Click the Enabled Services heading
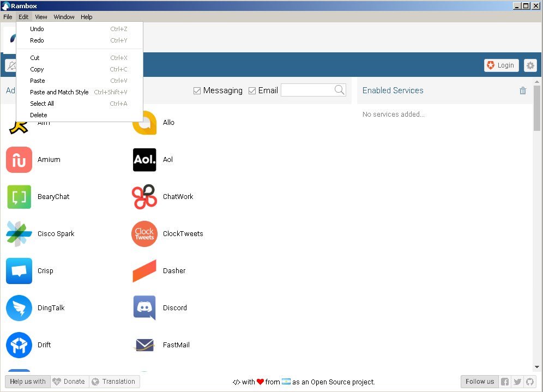This screenshot has height=392, width=543. click(x=393, y=91)
